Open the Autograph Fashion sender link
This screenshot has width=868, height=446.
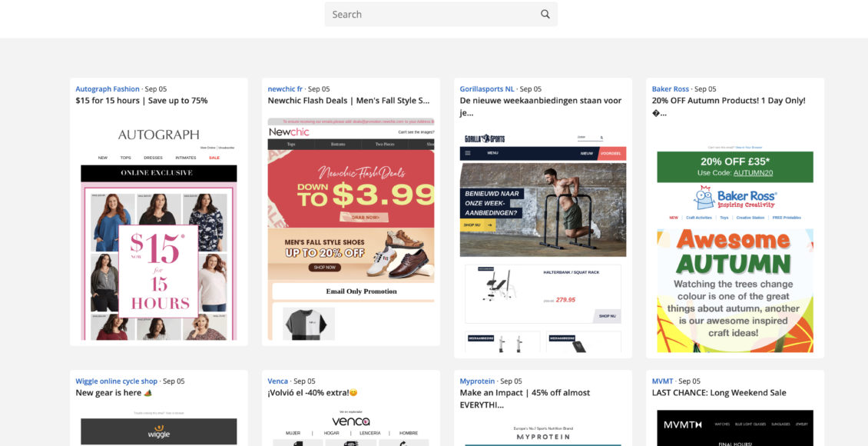[x=108, y=88]
